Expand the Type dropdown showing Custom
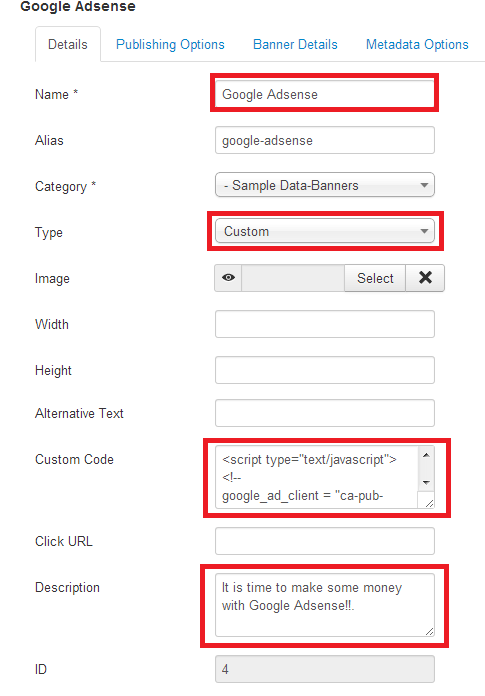 [x=325, y=231]
